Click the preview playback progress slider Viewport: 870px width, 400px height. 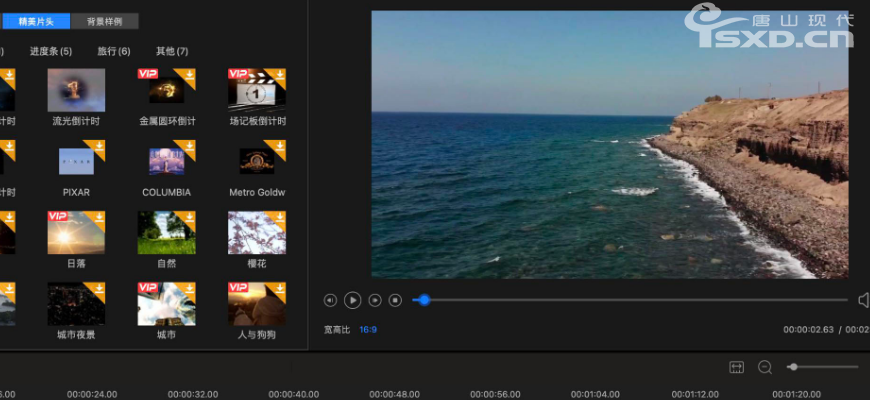pyautogui.click(x=630, y=300)
